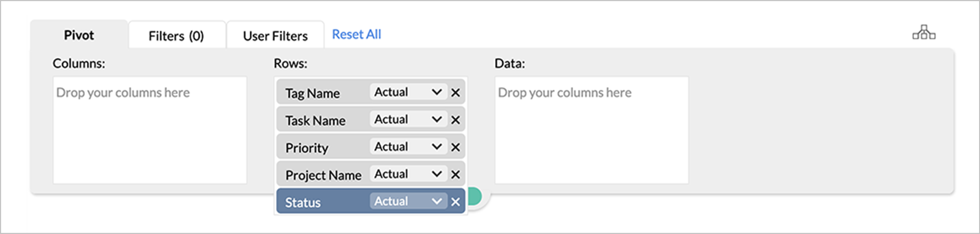
Task: Remove the Status row field
Action: tap(455, 202)
